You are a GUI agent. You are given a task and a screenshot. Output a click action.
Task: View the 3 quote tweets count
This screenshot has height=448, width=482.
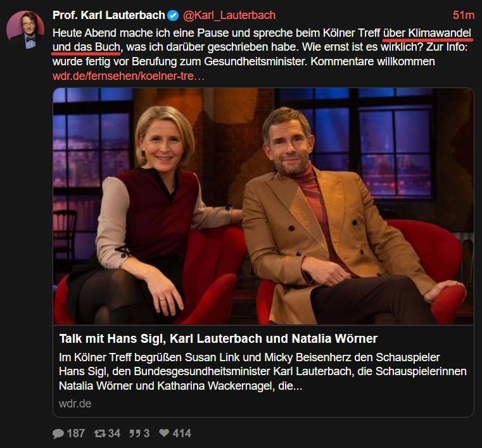coord(146,433)
